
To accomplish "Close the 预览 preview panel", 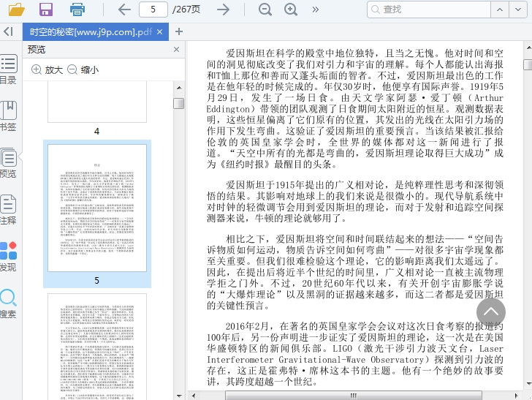I will click(x=176, y=50).
